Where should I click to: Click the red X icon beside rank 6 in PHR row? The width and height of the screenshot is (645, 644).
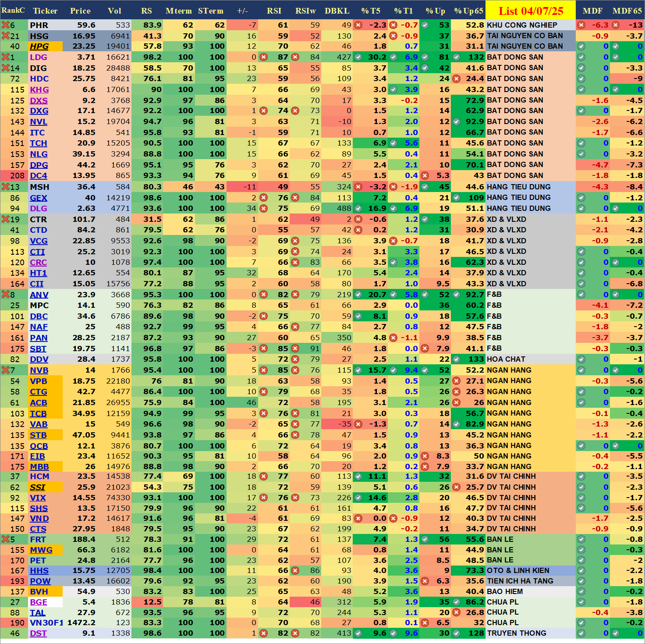coord(5,25)
